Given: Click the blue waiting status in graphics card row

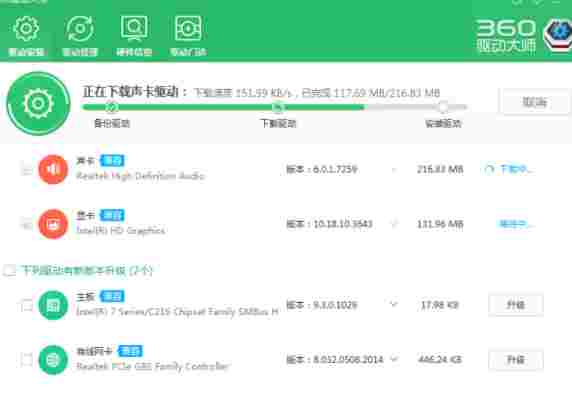Looking at the screenshot, I should coord(516,224).
